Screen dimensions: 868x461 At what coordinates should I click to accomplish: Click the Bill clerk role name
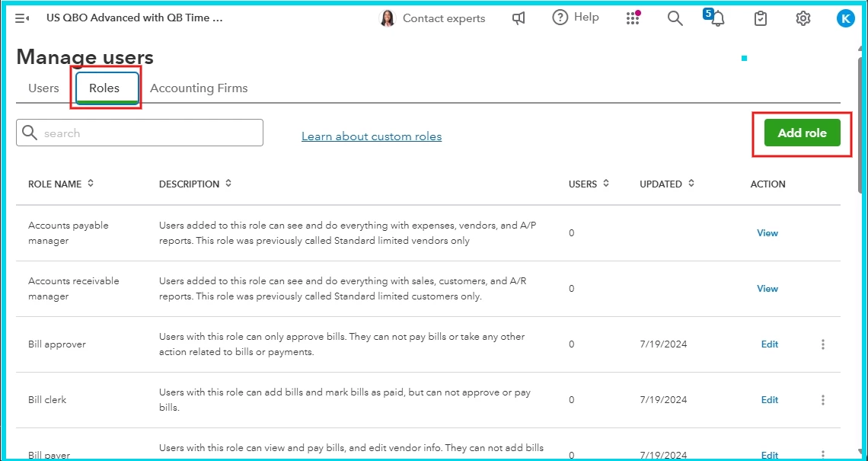47,399
